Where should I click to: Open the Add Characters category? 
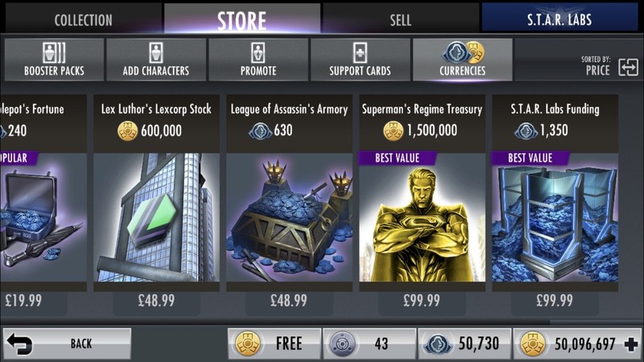[156, 60]
